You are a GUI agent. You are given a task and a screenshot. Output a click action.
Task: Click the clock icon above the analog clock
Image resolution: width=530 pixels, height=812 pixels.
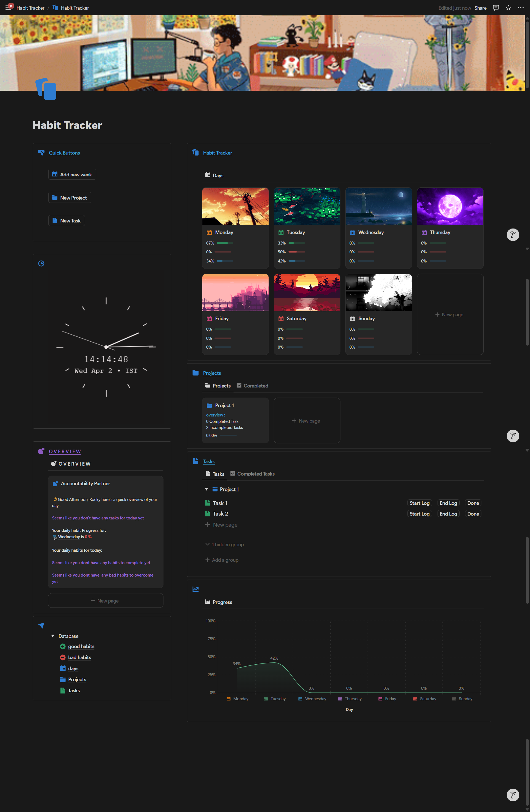pos(41,263)
